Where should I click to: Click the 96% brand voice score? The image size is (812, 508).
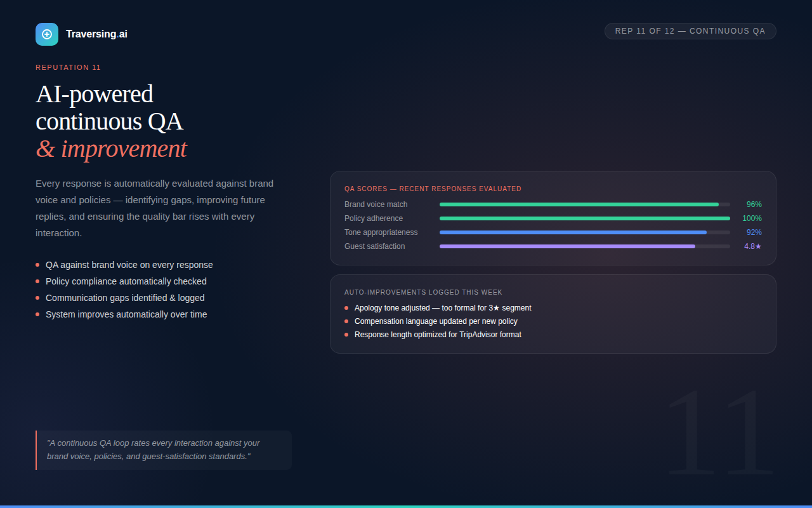pyautogui.click(x=754, y=204)
